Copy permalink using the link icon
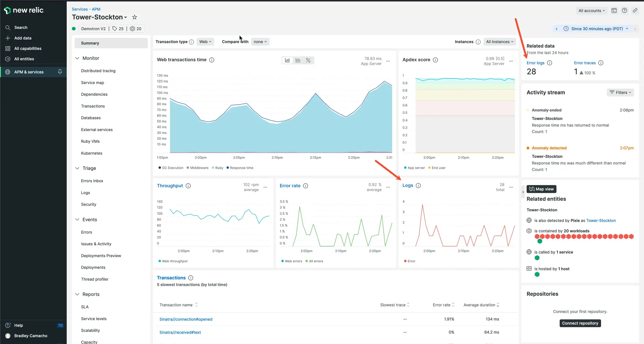The height and width of the screenshot is (344, 644). [635, 10]
